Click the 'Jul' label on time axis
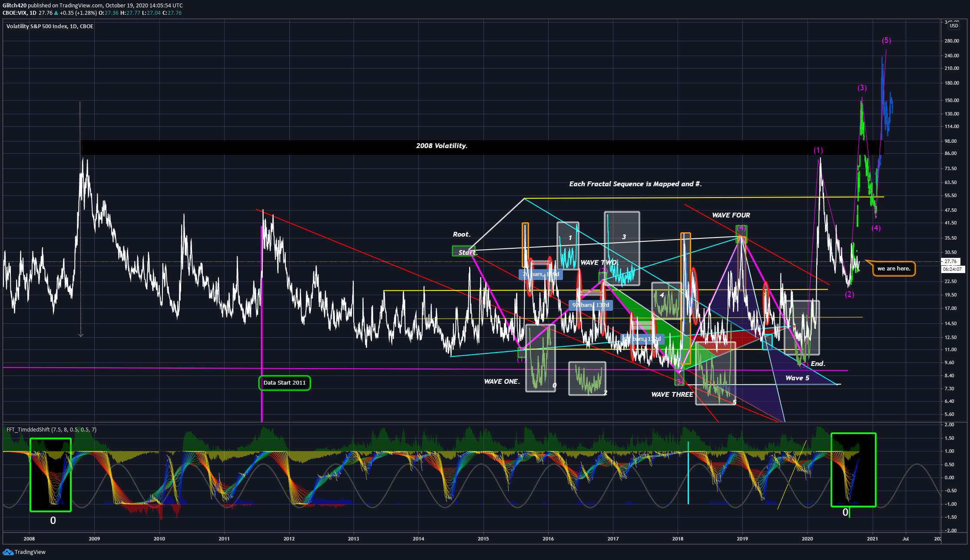Viewport: 970px width, 560px height. pos(906,539)
